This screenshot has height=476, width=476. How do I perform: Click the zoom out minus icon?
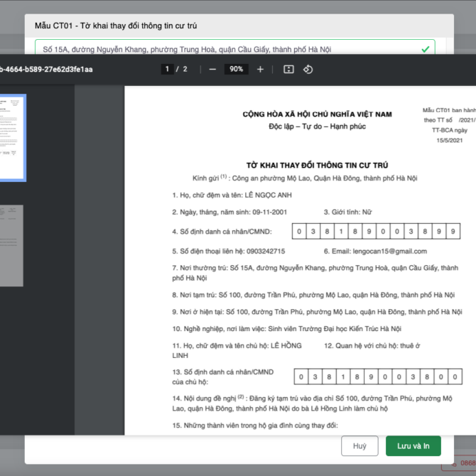tap(212, 70)
